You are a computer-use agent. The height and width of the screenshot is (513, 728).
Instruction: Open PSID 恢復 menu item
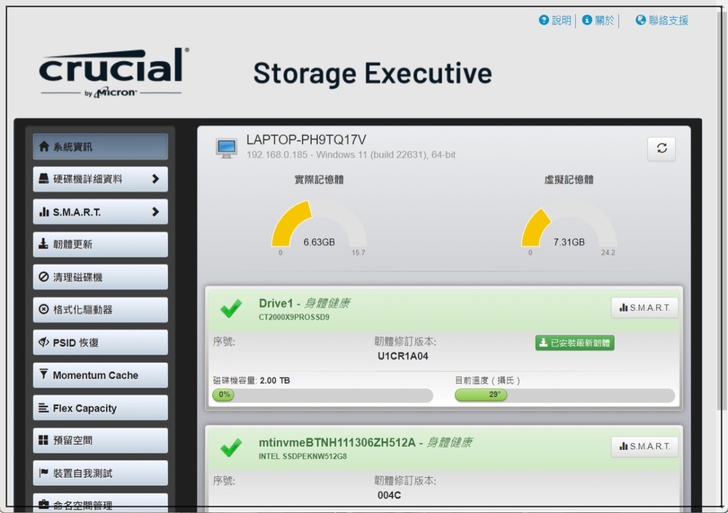[x=100, y=342]
